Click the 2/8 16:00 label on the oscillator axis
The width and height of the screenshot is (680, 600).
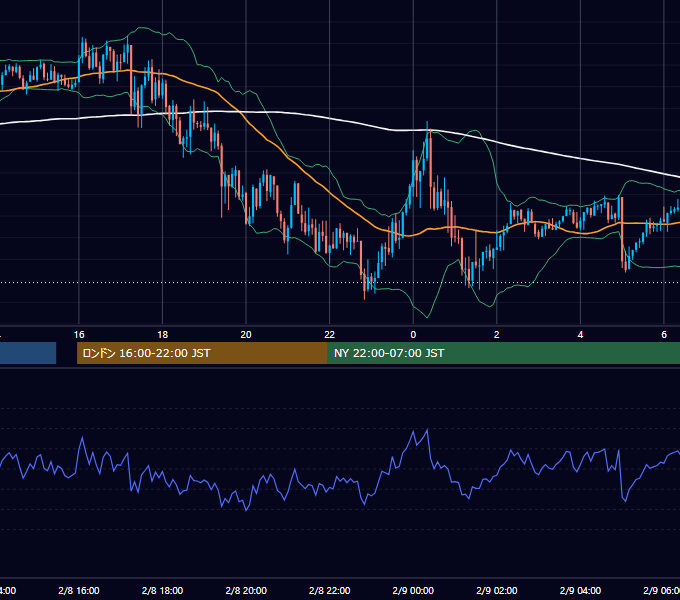[x=79, y=590]
